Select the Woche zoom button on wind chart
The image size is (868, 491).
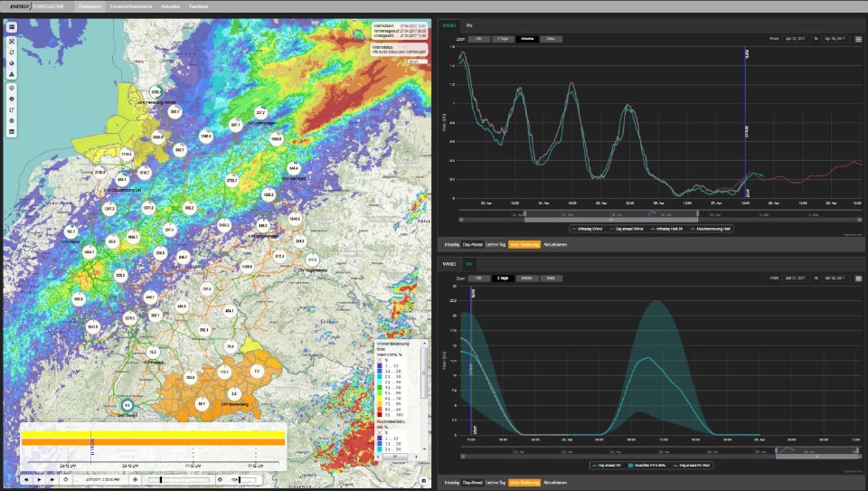[527, 39]
